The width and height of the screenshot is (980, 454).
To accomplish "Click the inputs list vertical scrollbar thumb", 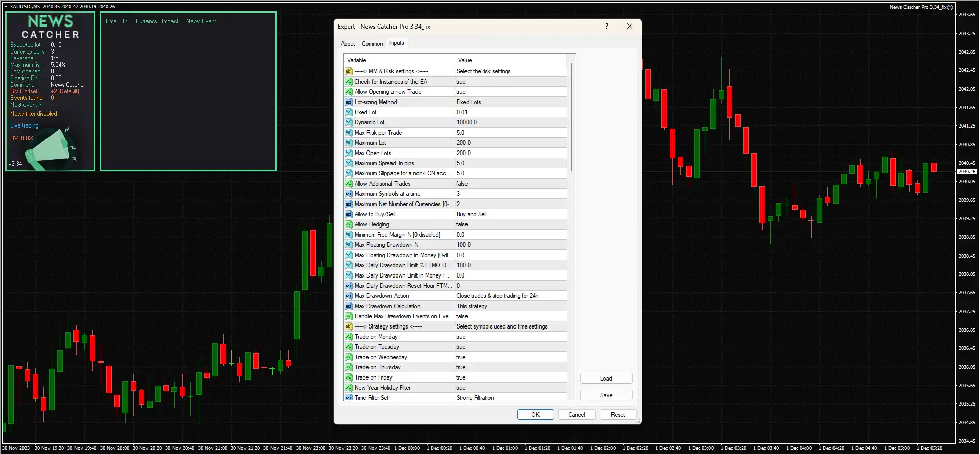I will (571, 117).
